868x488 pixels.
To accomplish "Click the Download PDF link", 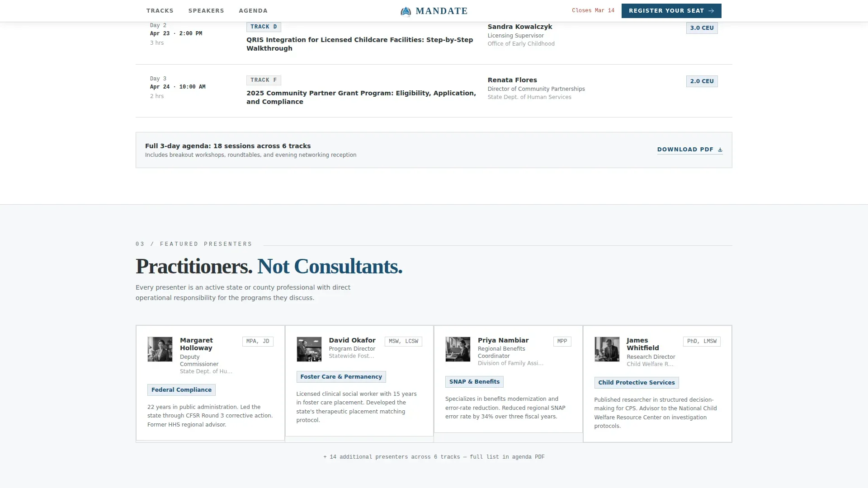I will coord(690,150).
